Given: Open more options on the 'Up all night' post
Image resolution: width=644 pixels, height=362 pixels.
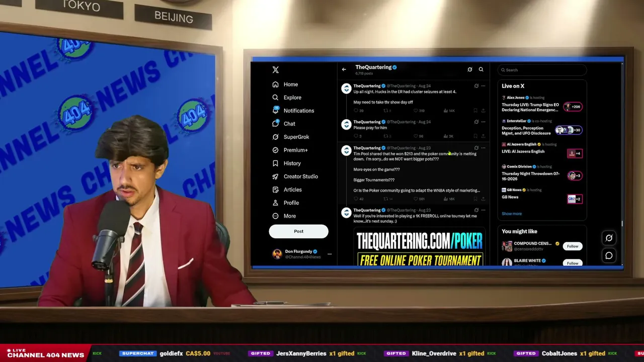Looking at the screenshot, I should click(483, 86).
